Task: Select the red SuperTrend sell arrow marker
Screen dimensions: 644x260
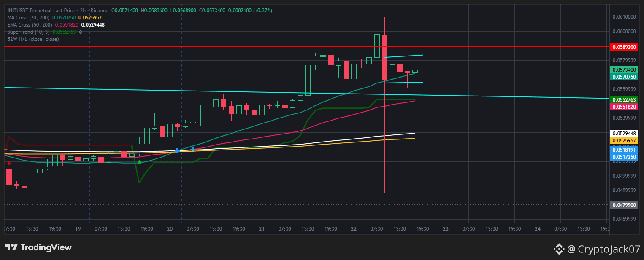Action: pyautogui.click(x=9, y=162)
